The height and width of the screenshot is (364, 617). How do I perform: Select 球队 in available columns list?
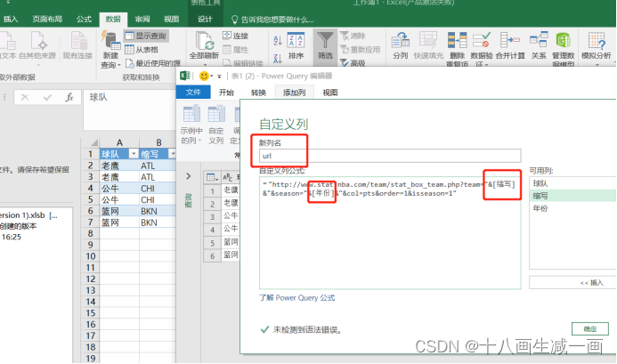[572, 183]
